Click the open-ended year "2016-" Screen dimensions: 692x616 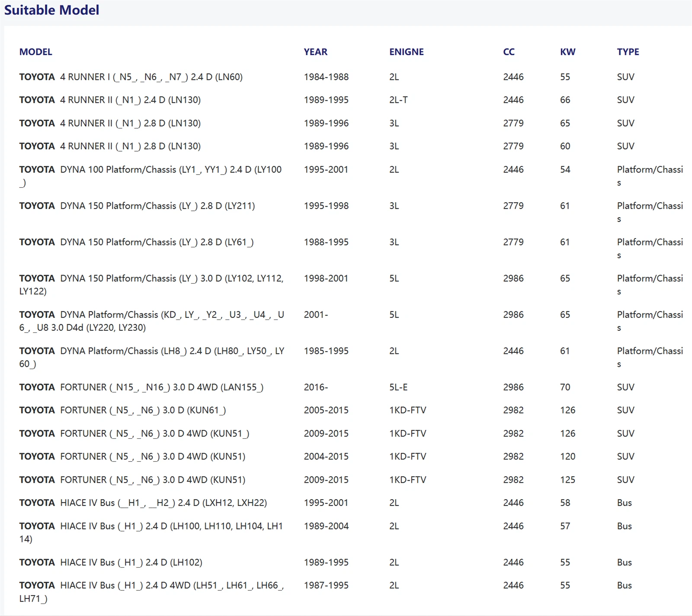tap(316, 387)
